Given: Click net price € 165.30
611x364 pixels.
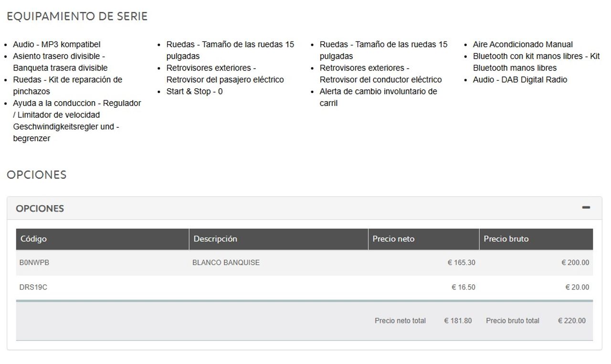Looking at the screenshot, I should point(461,262).
